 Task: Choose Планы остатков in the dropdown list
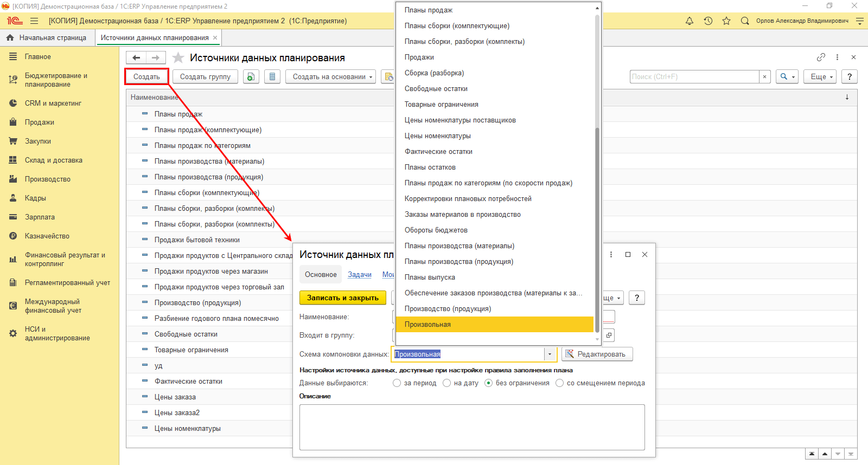495,167
